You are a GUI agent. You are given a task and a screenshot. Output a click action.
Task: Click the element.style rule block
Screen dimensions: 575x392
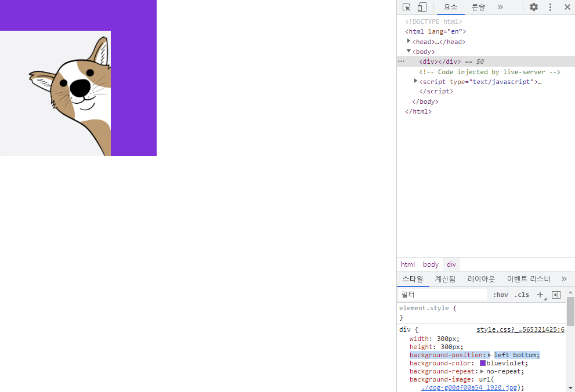point(482,313)
